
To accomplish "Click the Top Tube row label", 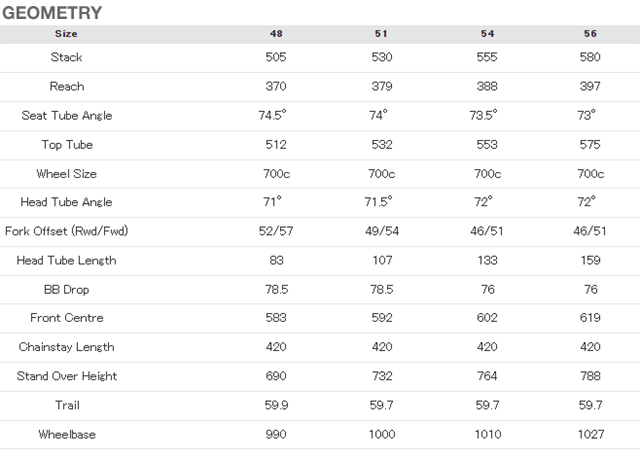I will click(67, 145).
